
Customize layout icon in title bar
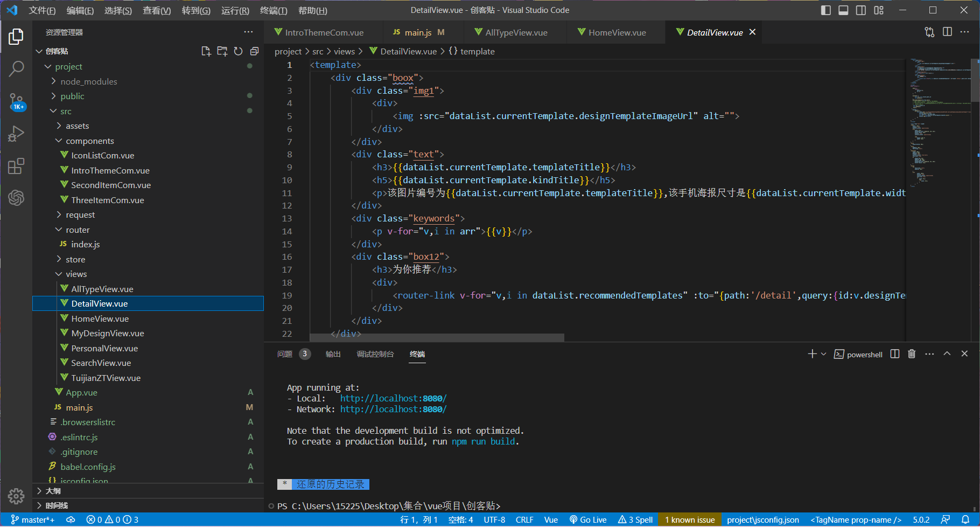coord(879,10)
